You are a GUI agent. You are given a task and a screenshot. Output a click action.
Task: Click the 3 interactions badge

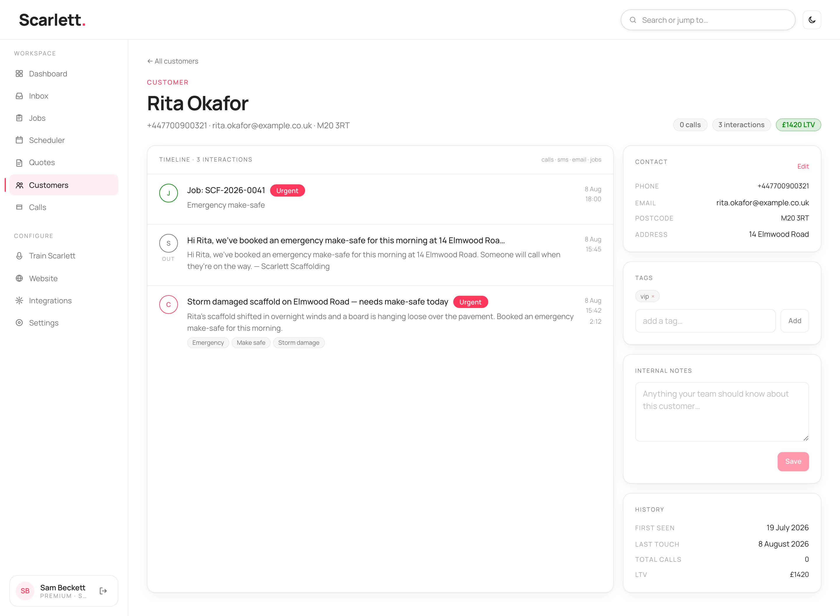741,125
